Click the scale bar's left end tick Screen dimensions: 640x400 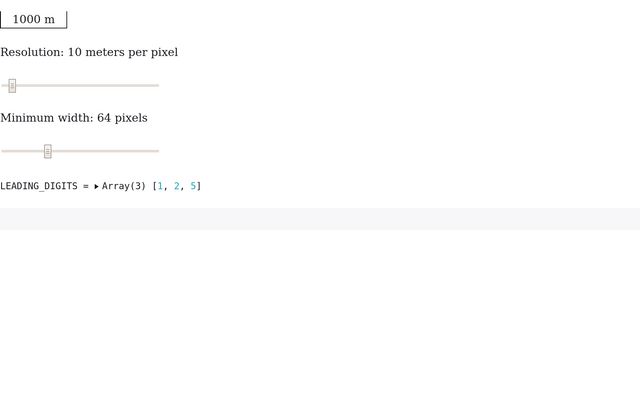click(1, 20)
